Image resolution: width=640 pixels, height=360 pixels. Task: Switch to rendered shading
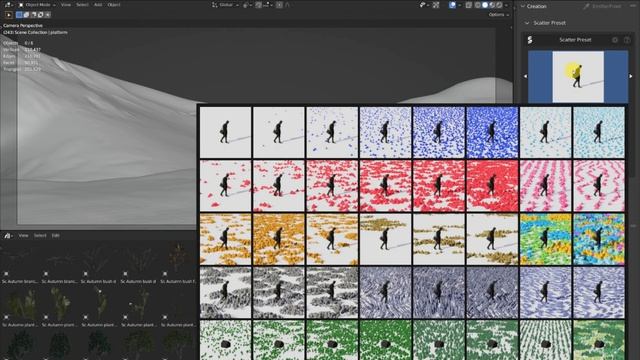[x=499, y=5]
